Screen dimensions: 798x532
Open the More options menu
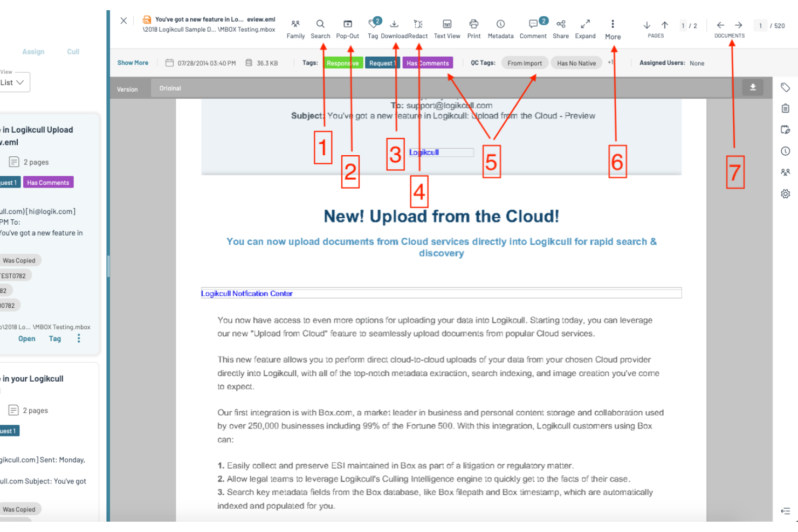[613, 30]
